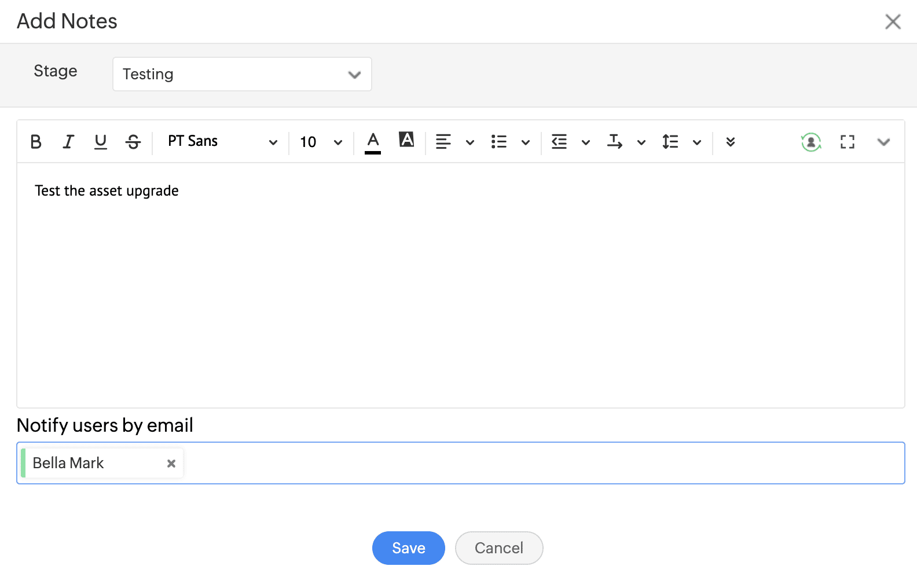Apply strikethrough to text
The width and height of the screenshot is (917, 588).
coord(133,142)
